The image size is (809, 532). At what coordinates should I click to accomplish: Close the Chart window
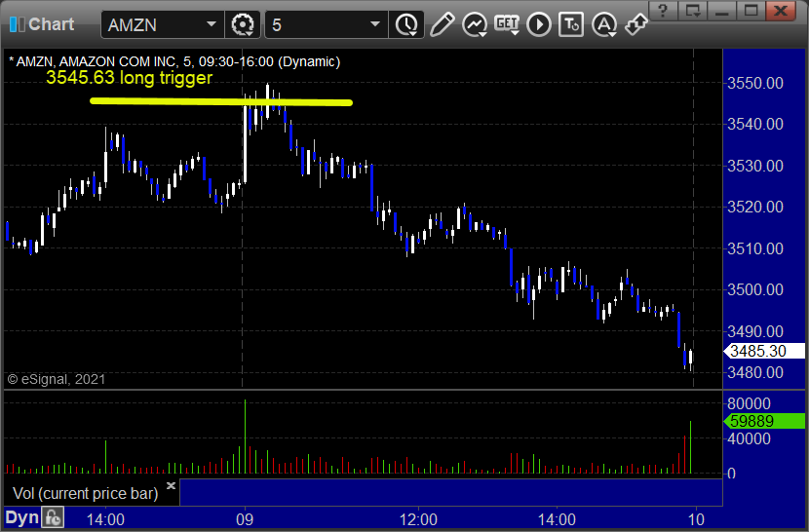pos(781,11)
